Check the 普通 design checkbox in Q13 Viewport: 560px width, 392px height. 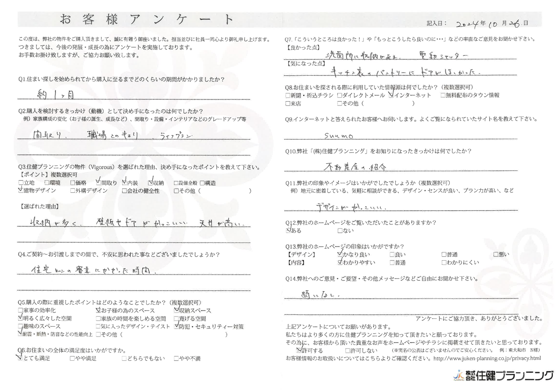click(x=444, y=255)
